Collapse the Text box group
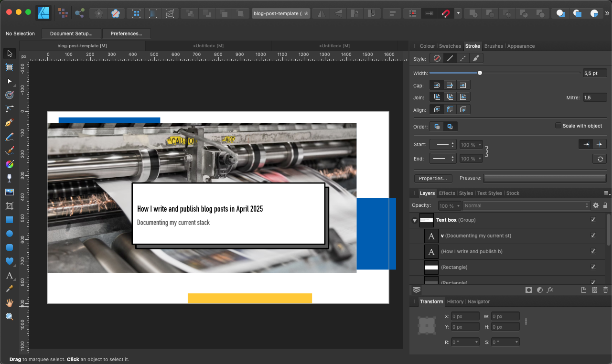Viewport: 612px width, 364px height. tap(415, 220)
